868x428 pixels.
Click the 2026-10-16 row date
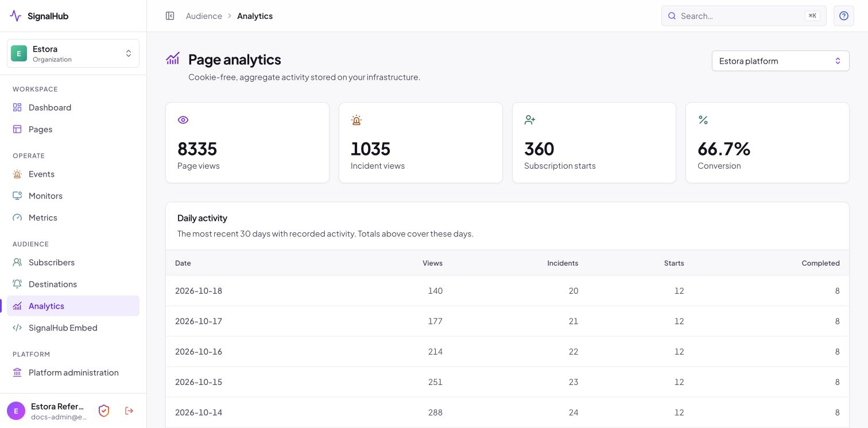[x=199, y=352]
